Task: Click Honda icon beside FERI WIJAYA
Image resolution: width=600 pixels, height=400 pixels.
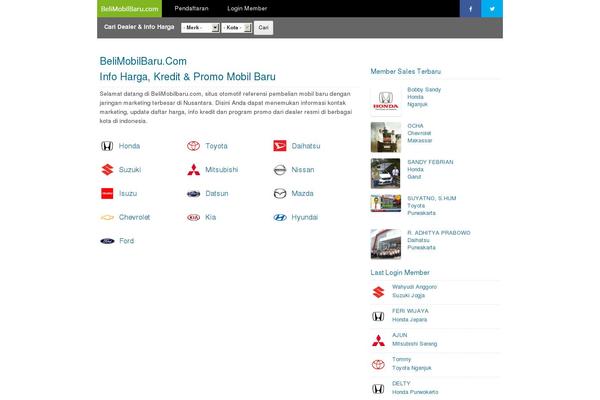Action: 378,316
